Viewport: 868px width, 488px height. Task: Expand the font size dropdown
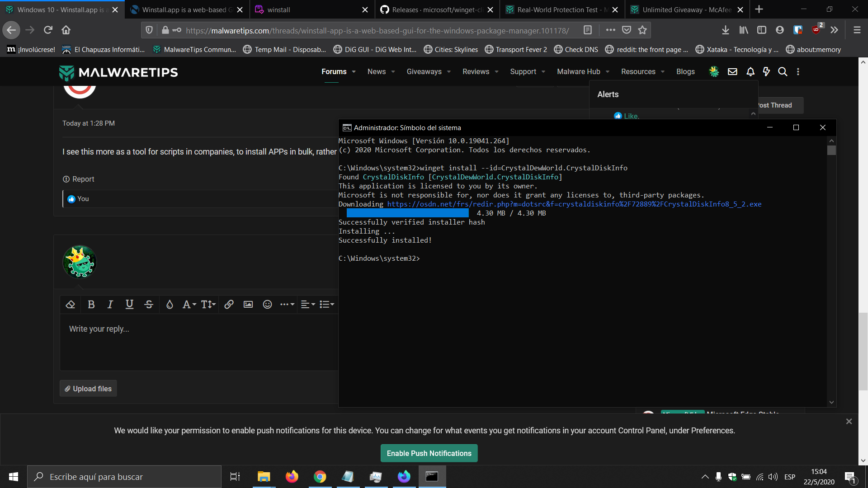coord(208,305)
